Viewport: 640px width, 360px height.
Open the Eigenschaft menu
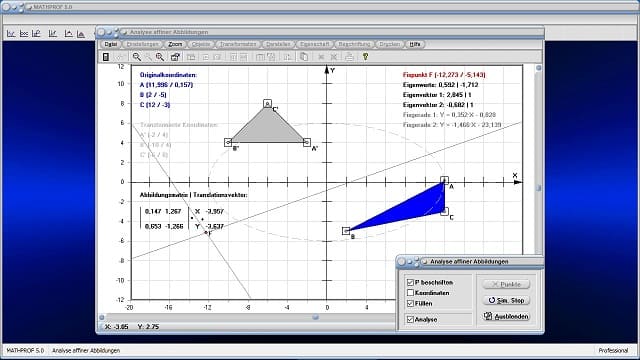tap(314, 44)
